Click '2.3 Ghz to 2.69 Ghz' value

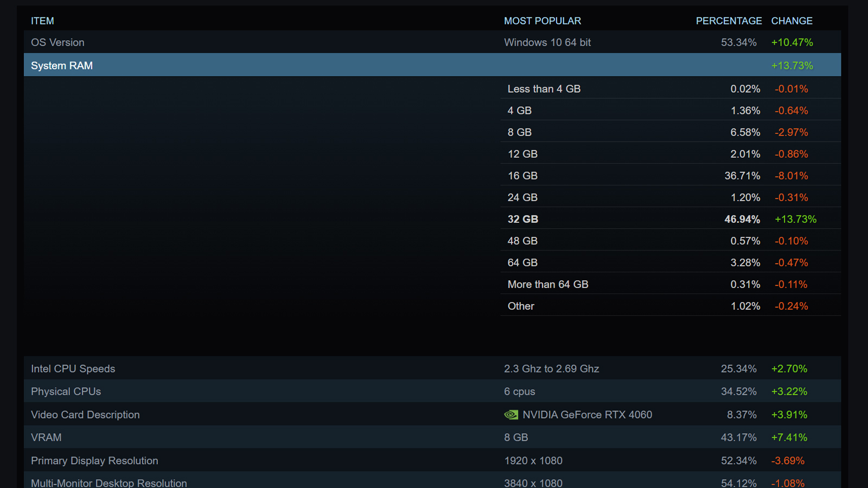pos(552,369)
